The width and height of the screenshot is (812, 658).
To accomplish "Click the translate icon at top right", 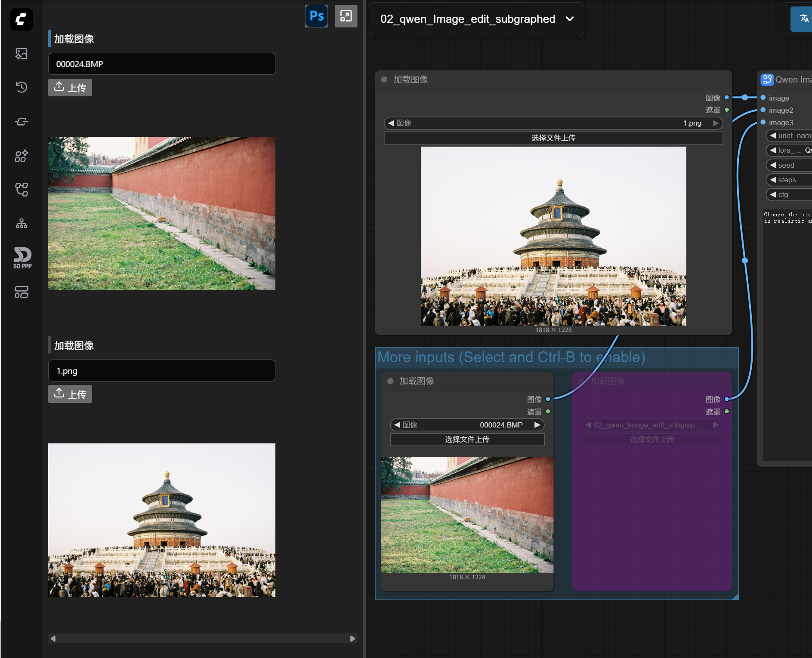I will coord(803,19).
